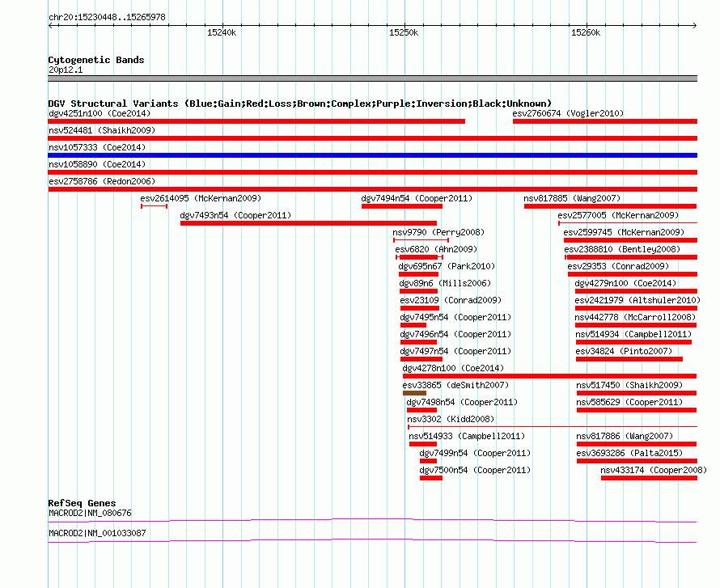The height and width of the screenshot is (588, 720).
Task: Click the right arrow end of the ruler
Action: (695, 25)
